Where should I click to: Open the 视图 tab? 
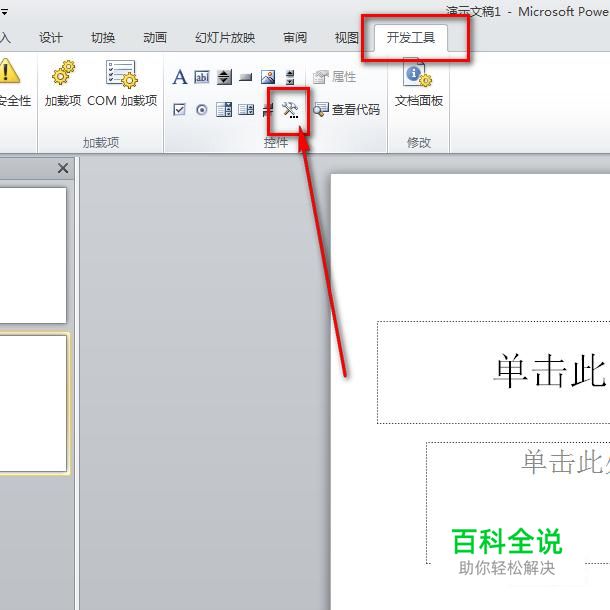(347, 38)
